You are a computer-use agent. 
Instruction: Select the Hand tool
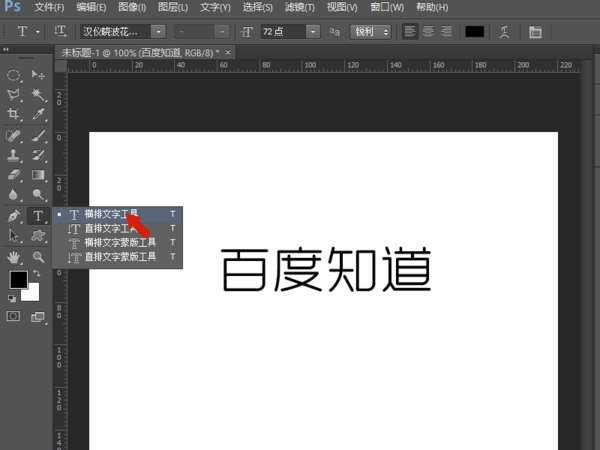14,257
